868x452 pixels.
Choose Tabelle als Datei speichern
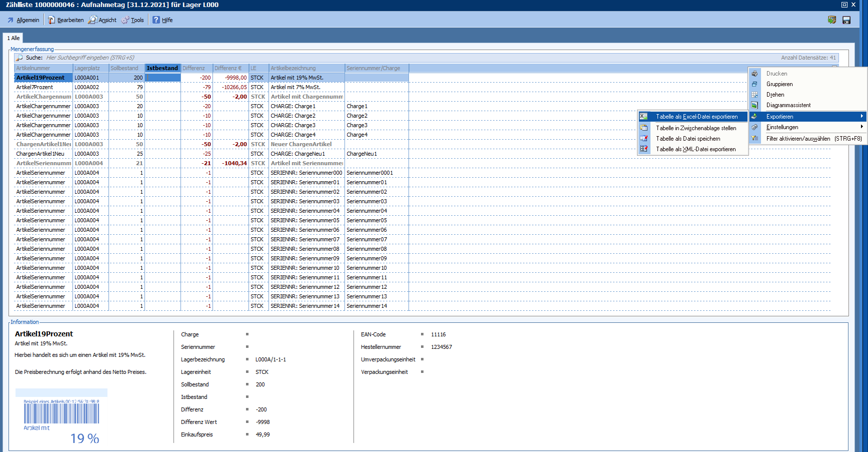[688, 139]
